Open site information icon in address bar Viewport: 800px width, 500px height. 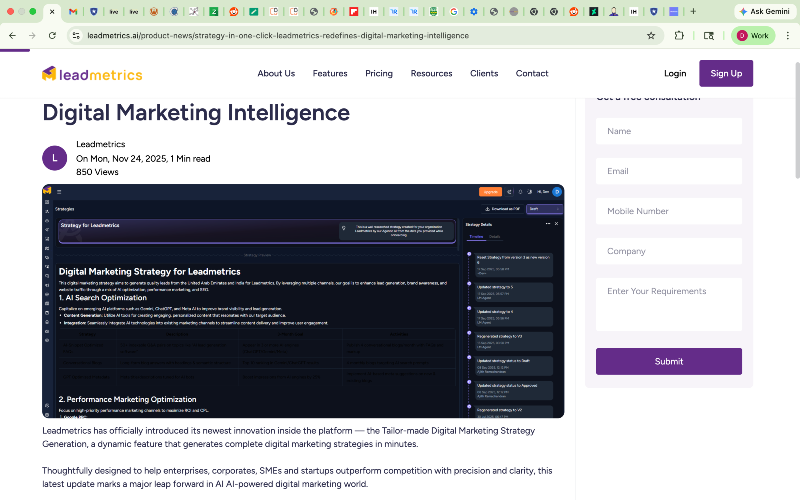point(76,36)
